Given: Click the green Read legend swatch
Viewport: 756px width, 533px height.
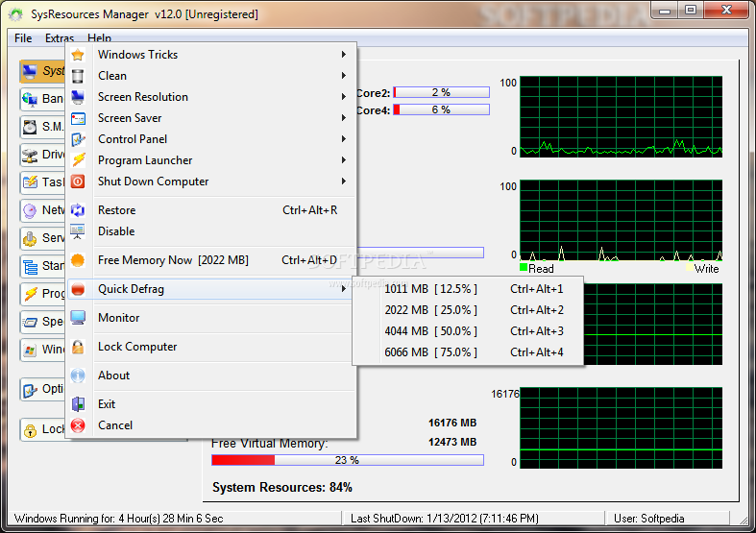Looking at the screenshot, I should click(524, 268).
